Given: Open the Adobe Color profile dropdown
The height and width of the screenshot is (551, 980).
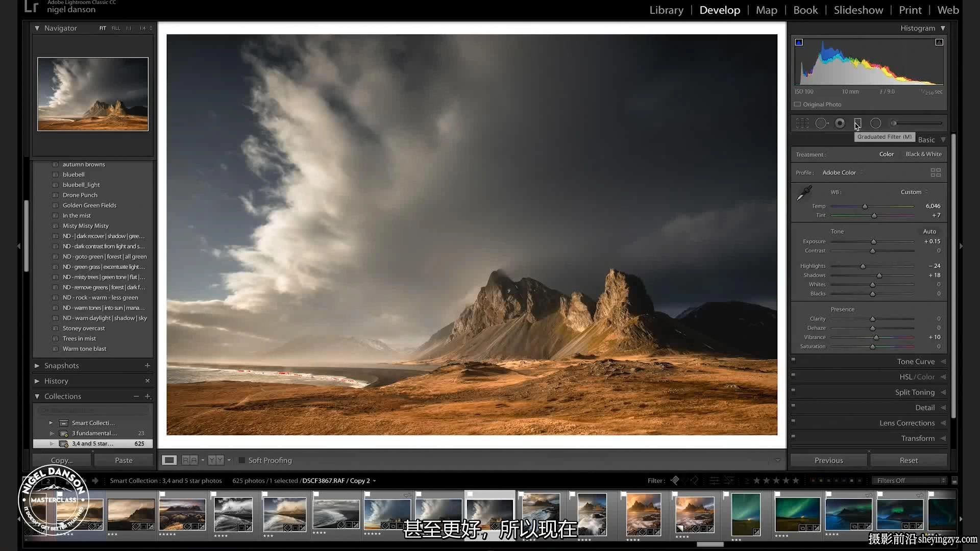Looking at the screenshot, I should point(843,172).
